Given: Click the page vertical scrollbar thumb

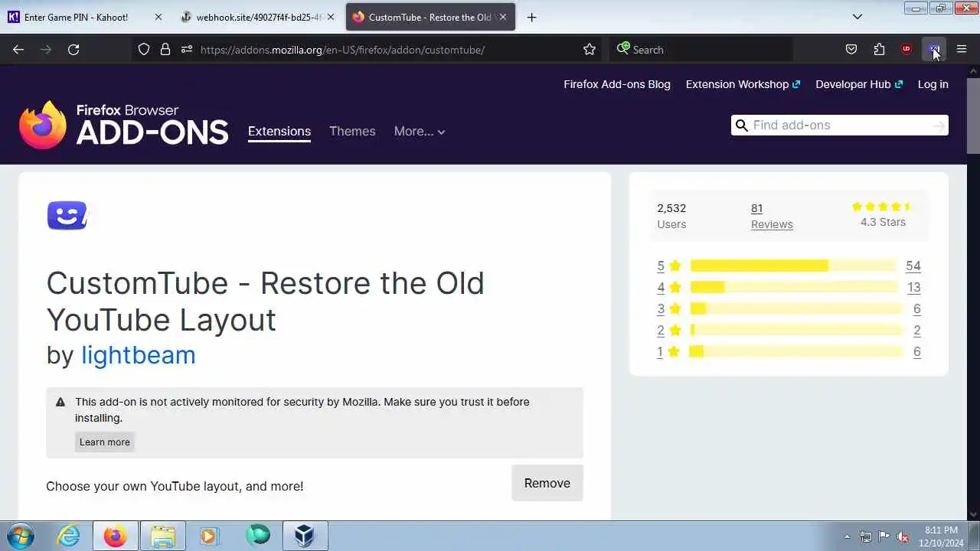Looking at the screenshot, I should (973, 115).
